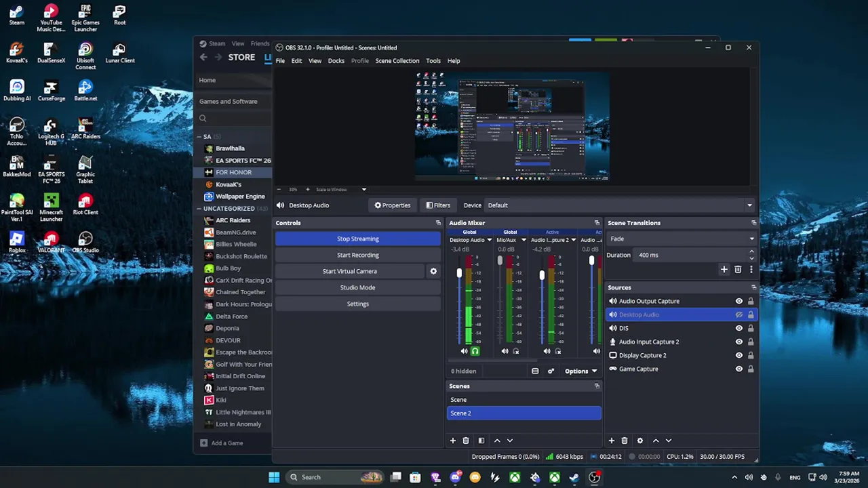This screenshot has height=488, width=868.
Task: Click the Desktop Audio volume fader handle
Action: tap(459, 272)
